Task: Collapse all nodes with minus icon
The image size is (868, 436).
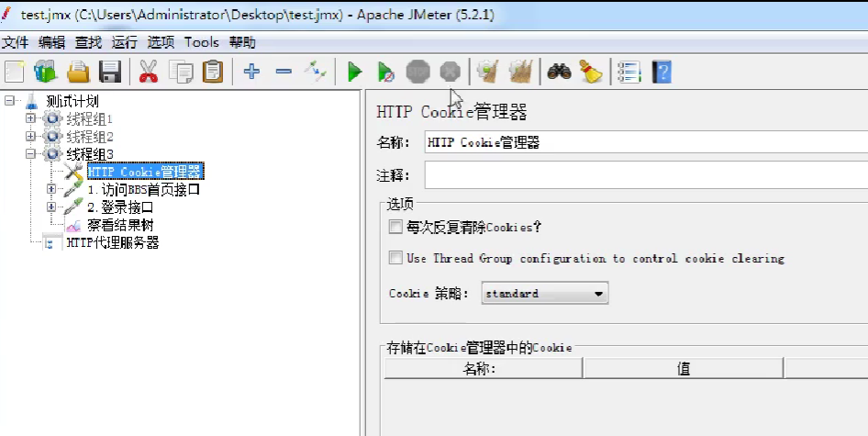Action: pos(284,72)
